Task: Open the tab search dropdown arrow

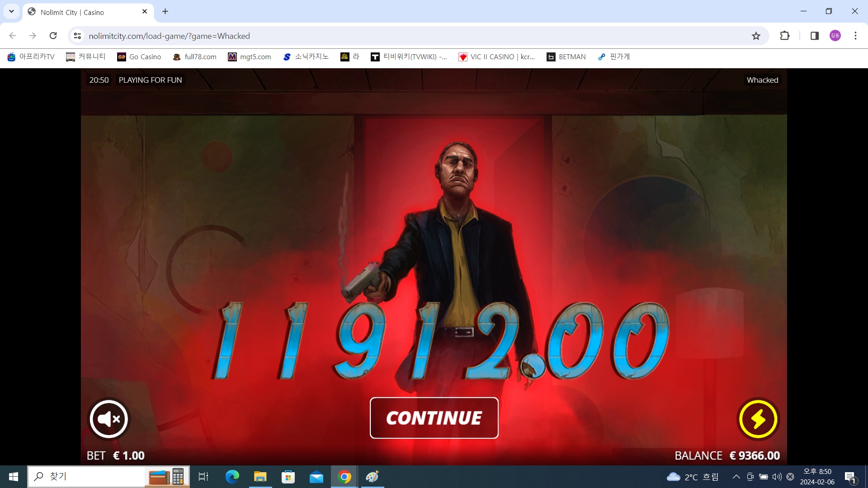Action: 12,11
